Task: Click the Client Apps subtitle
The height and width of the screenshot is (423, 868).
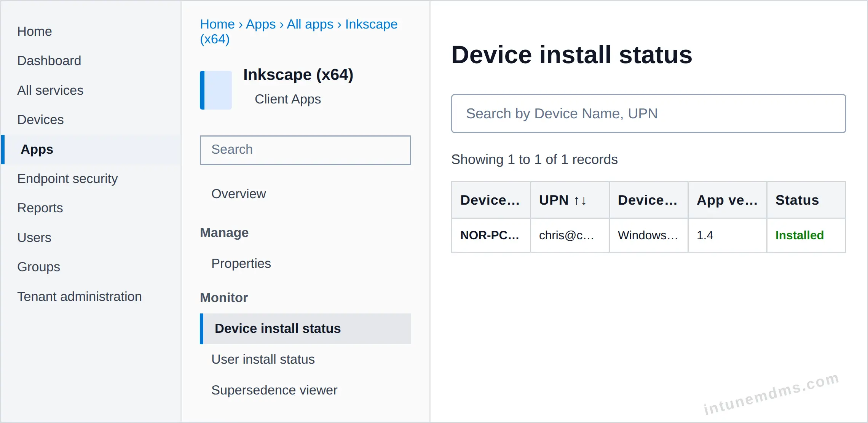Action: 288,99
